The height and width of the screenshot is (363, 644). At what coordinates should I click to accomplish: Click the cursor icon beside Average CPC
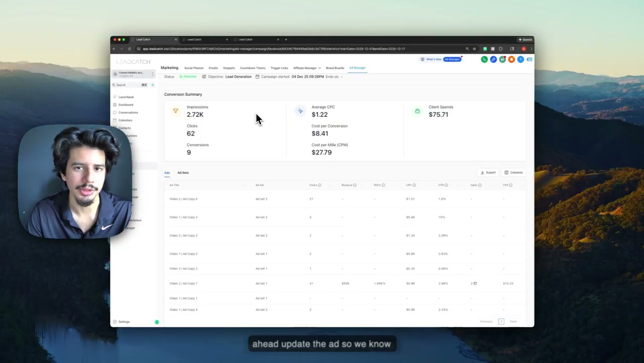300,111
